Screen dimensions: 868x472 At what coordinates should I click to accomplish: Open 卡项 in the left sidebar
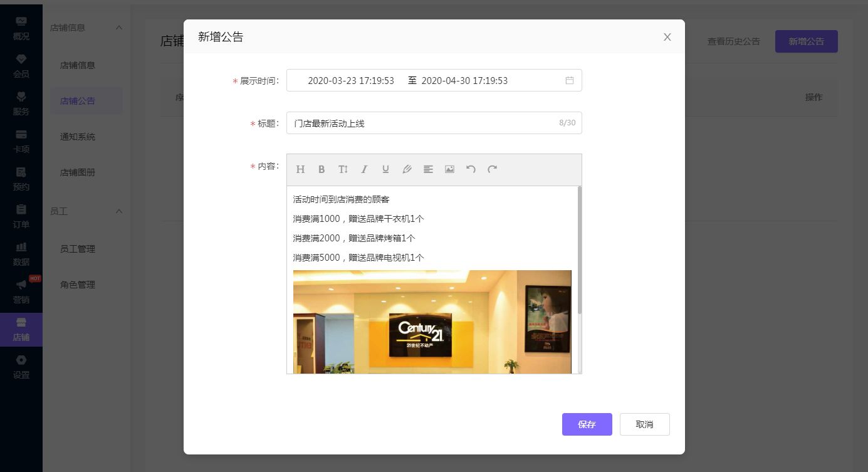(21, 141)
